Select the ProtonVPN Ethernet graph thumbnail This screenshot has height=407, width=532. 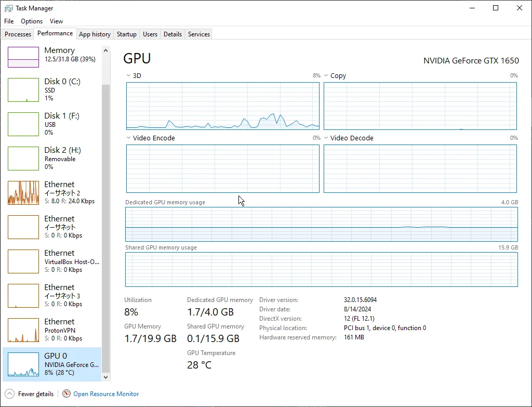23,330
